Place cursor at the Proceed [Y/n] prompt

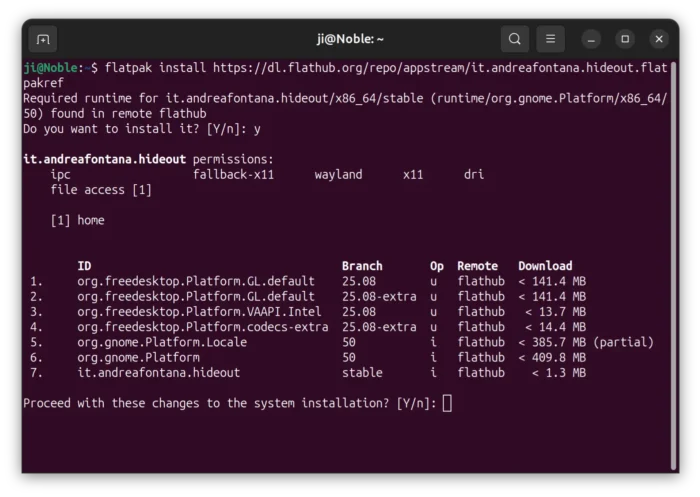click(447, 403)
